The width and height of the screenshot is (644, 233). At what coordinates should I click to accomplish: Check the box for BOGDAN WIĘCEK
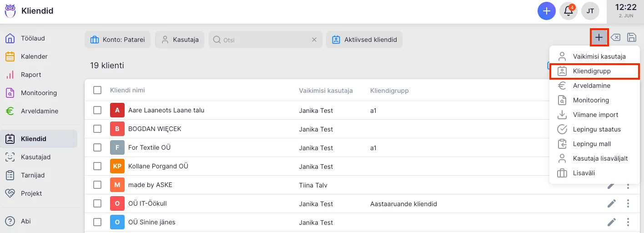pos(97,129)
